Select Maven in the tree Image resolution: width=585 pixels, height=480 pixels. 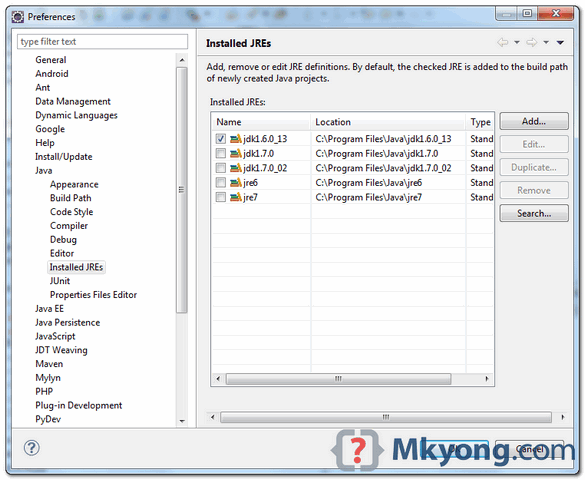coord(49,364)
